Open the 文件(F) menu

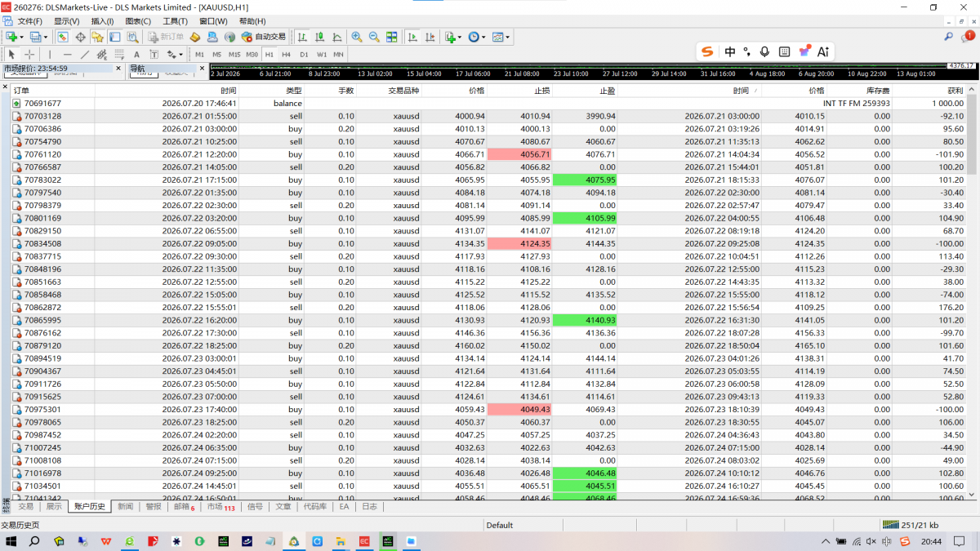point(30,21)
